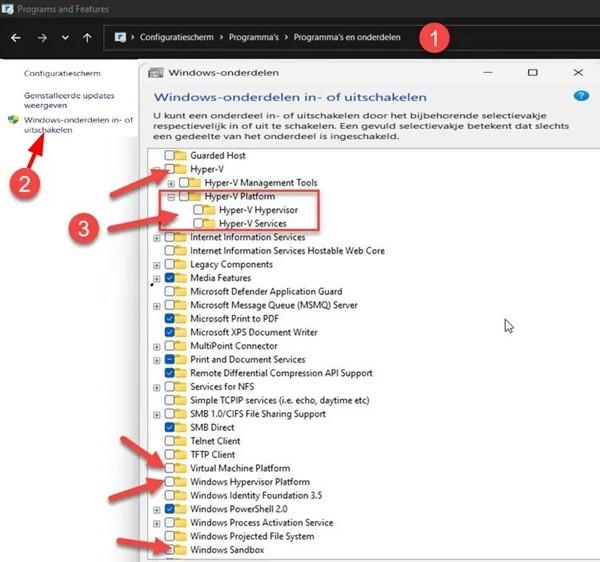
Task: Go up one folder level arrow
Action: 87,38
